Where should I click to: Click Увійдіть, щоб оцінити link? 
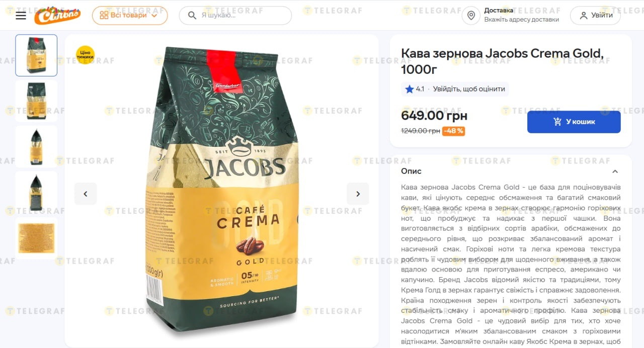click(469, 89)
